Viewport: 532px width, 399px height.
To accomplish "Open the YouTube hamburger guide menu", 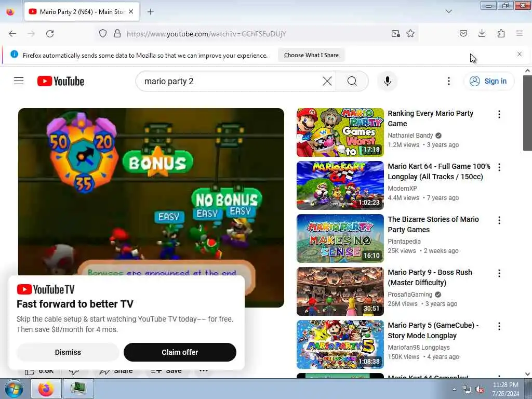I will coord(19,81).
